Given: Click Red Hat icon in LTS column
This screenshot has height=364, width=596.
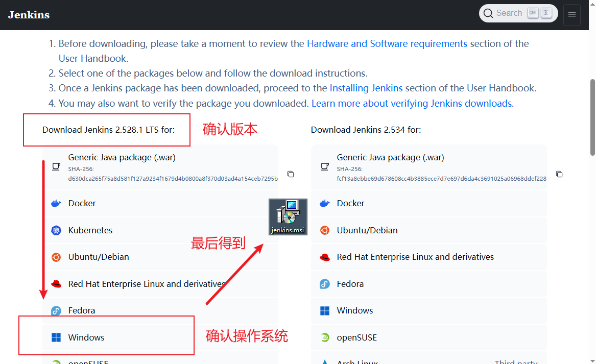Looking at the screenshot, I should pyautogui.click(x=56, y=284).
